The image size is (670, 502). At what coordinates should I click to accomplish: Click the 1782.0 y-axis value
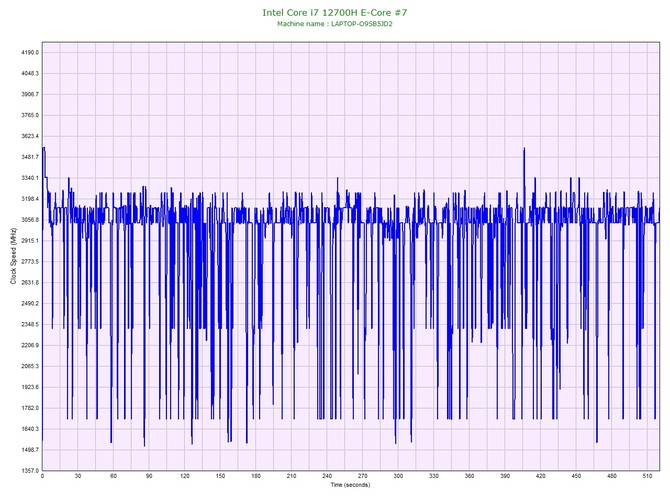30,408
